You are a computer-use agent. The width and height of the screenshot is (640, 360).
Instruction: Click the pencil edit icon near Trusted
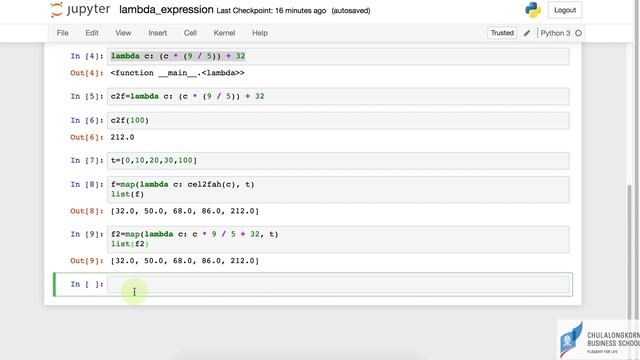[527, 33]
